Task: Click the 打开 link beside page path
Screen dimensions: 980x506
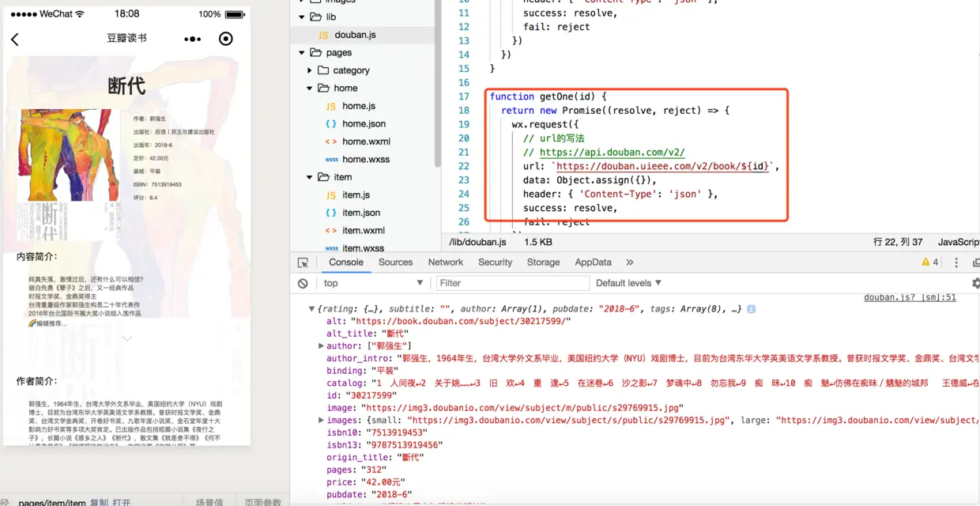Action: click(122, 502)
